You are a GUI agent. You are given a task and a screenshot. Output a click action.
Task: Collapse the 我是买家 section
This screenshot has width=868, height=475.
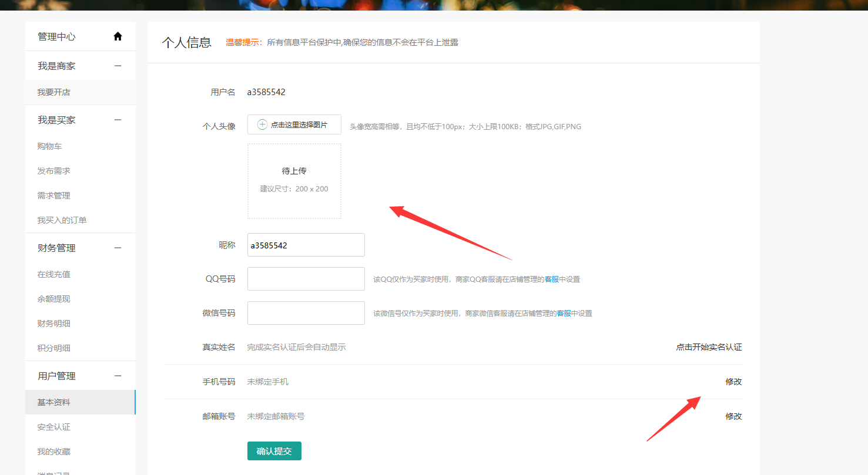[x=118, y=120]
